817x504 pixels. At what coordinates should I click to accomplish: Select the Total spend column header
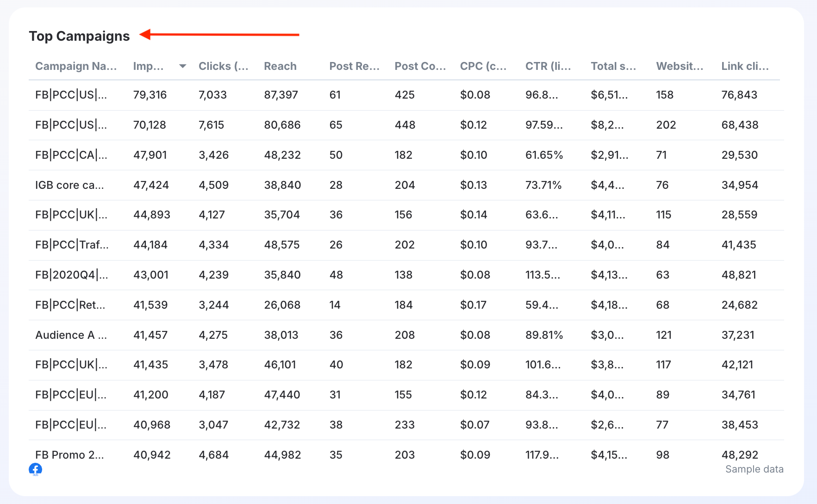tap(613, 66)
